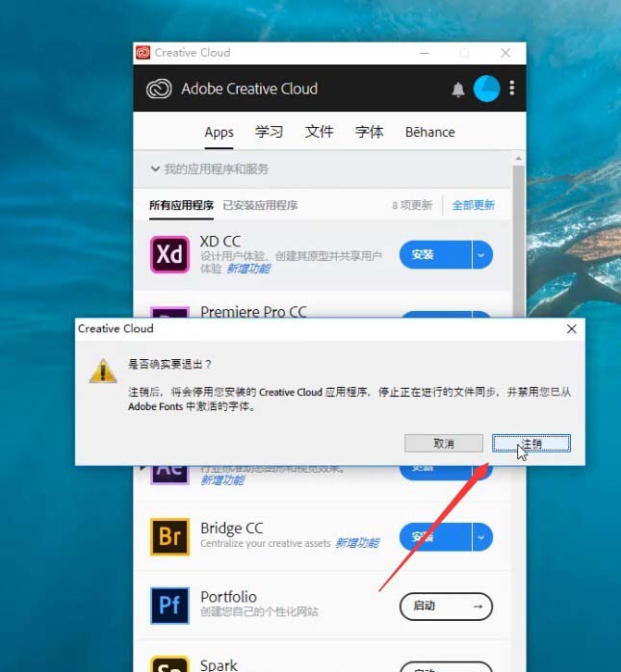621x672 pixels.
Task: Close the Creative Cloud main window
Action: (x=505, y=53)
